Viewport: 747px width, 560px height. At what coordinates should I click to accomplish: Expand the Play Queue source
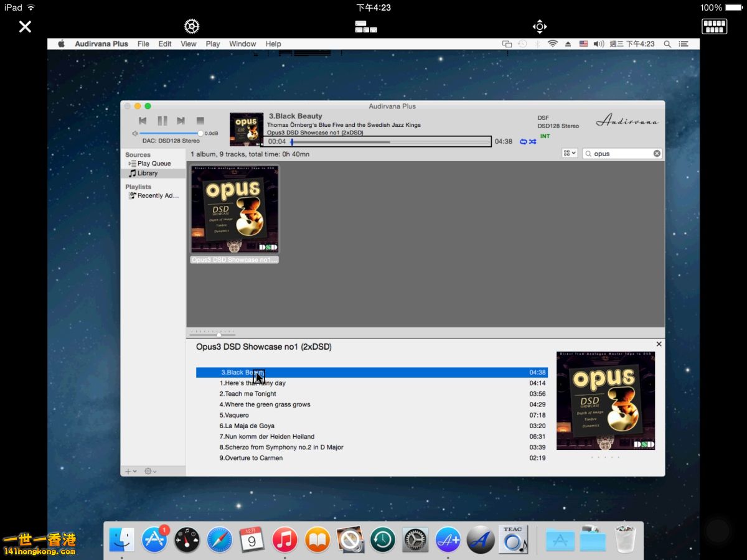pos(129,164)
